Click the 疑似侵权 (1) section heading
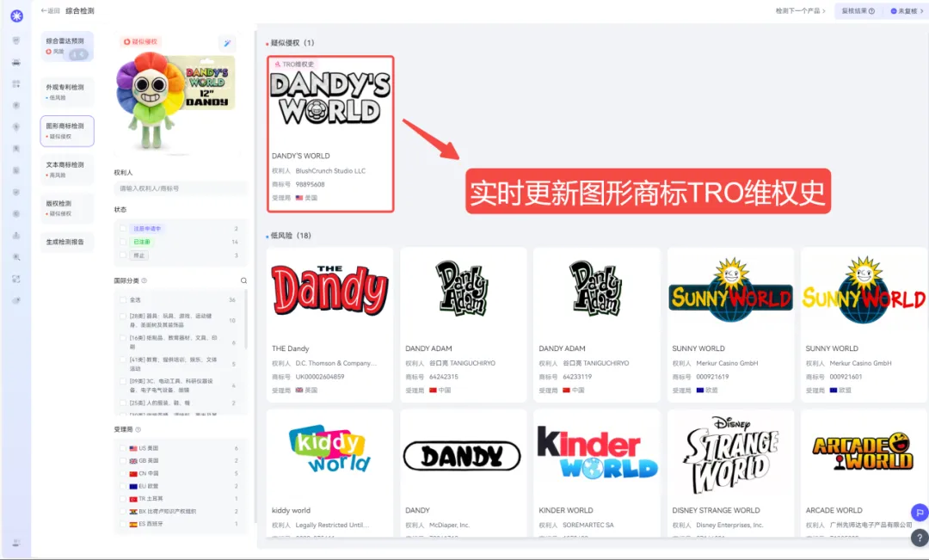 tap(292, 43)
